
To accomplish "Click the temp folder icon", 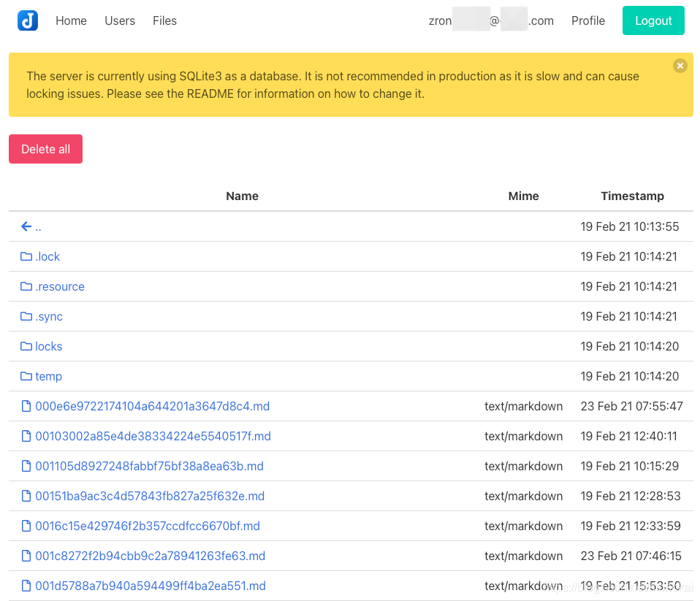I will tap(26, 376).
